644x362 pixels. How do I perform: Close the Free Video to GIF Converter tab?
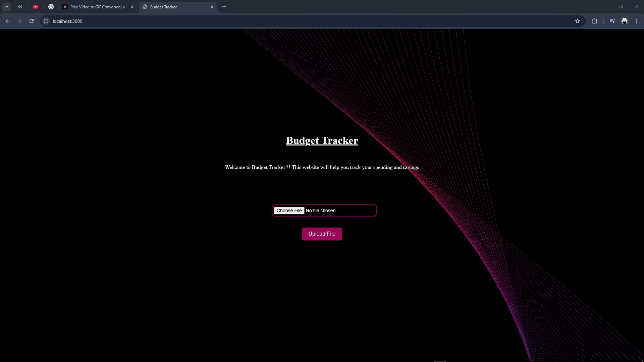[132, 7]
